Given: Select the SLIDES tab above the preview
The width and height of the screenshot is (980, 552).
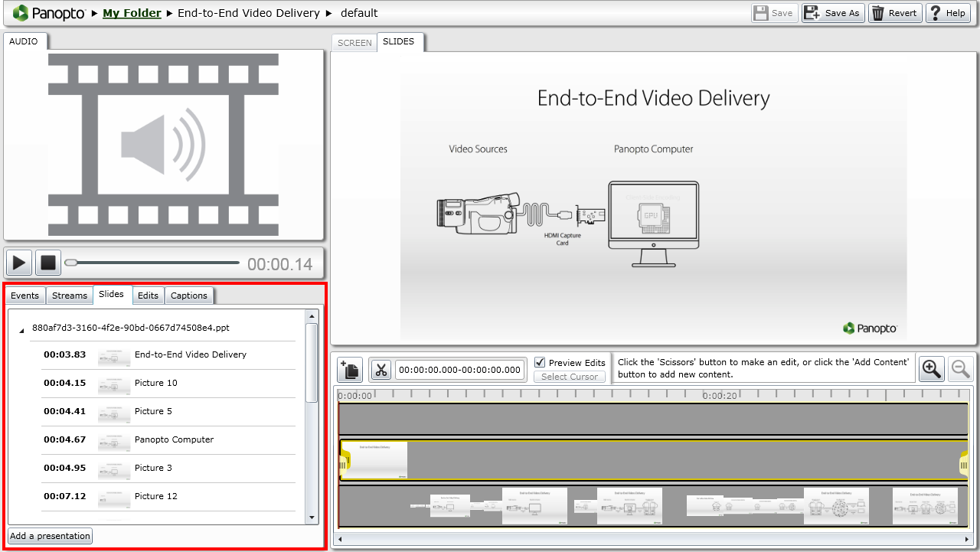Looking at the screenshot, I should (x=399, y=42).
